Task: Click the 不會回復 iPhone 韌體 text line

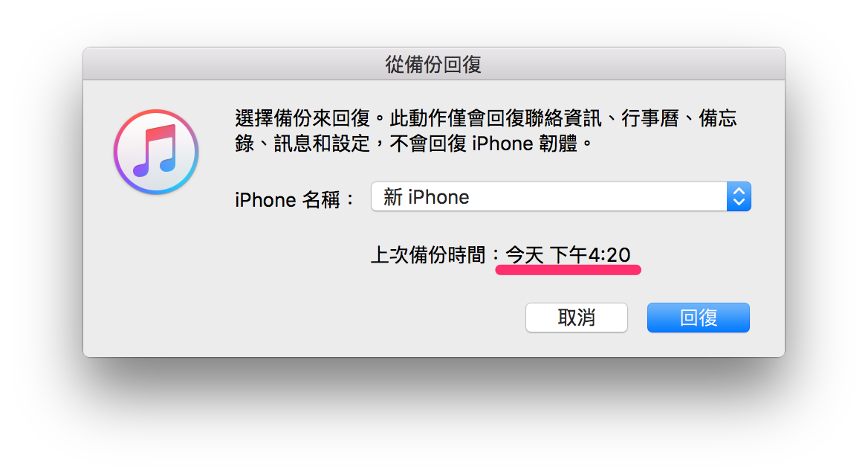Action: [485, 144]
